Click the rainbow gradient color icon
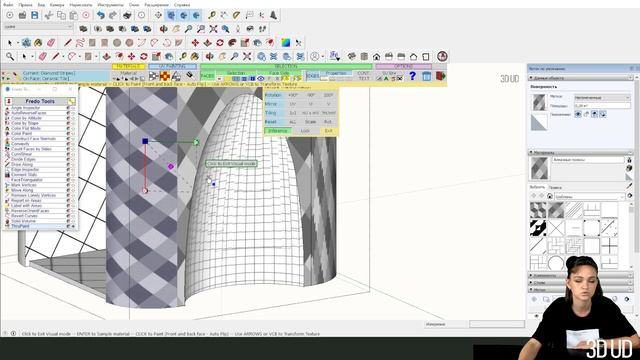 (286, 42)
